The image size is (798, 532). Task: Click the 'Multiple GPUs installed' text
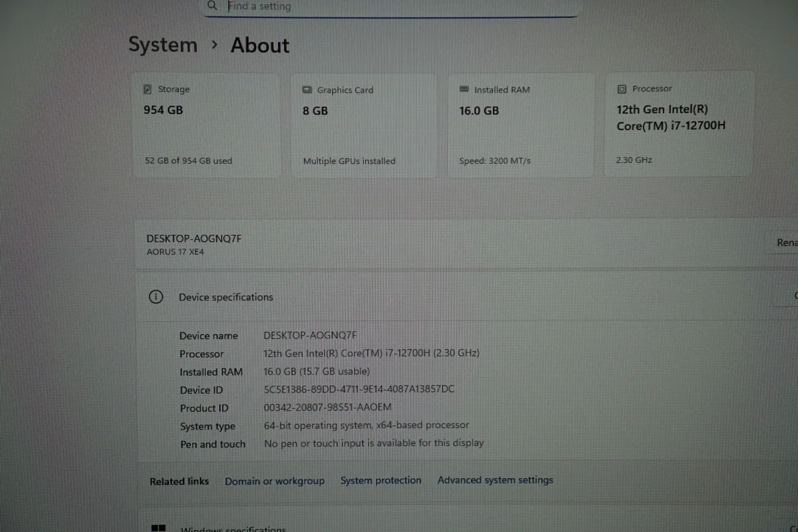[x=349, y=161]
